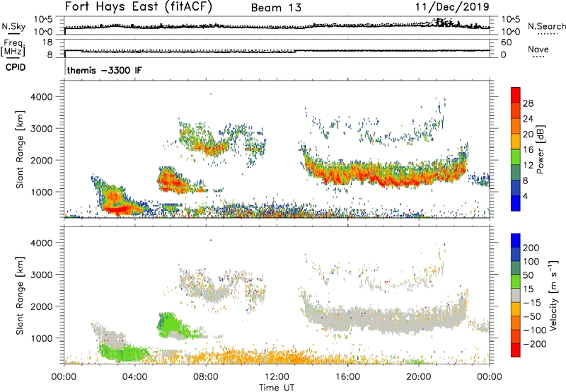Select the "themis -3300 IF" CPID text
The height and width of the screenshot is (392, 566).
(x=104, y=70)
